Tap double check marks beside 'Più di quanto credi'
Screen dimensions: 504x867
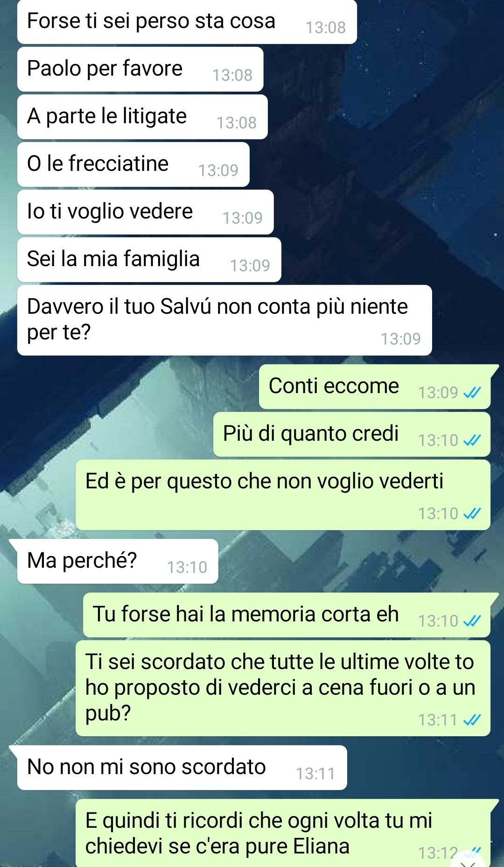click(472, 441)
